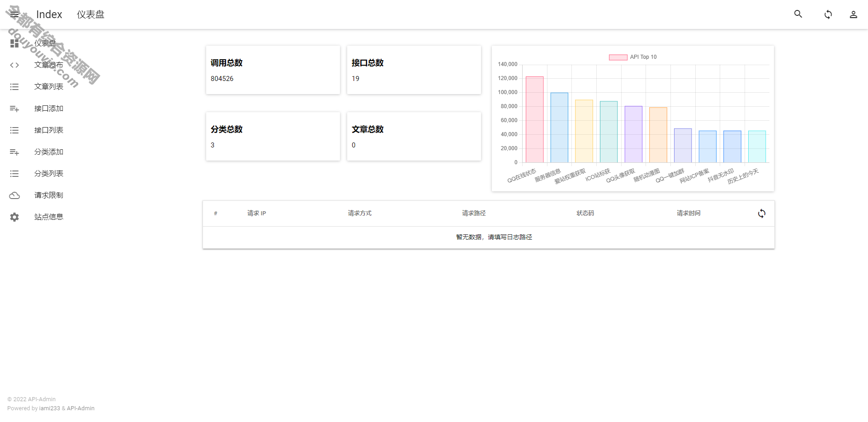Open 请求限制 menu entry

tap(49, 195)
